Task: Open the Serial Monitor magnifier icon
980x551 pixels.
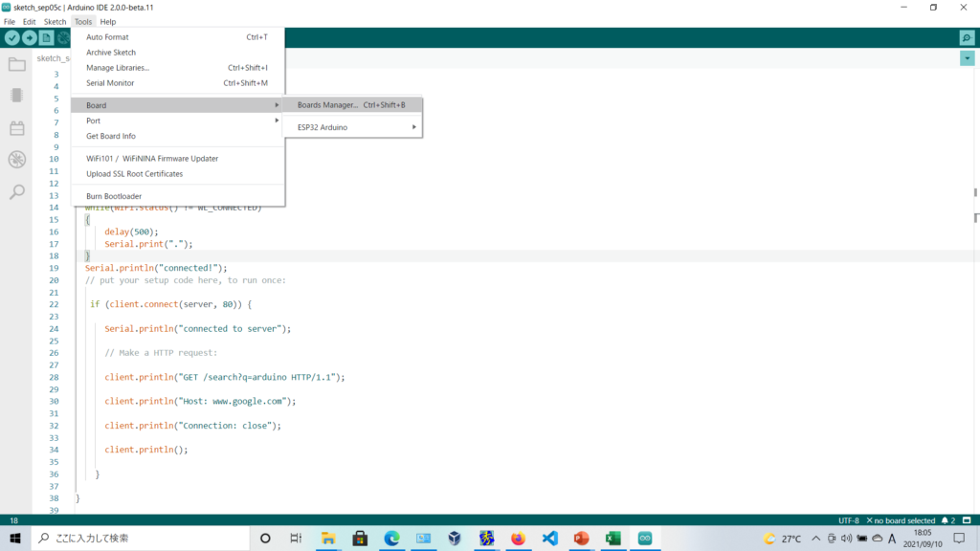Action: click(x=967, y=38)
